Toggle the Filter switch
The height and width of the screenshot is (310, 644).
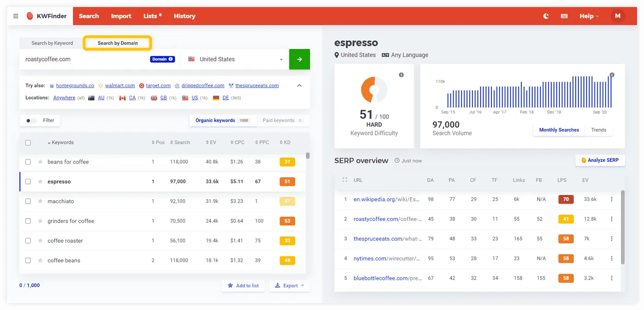click(30, 121)
